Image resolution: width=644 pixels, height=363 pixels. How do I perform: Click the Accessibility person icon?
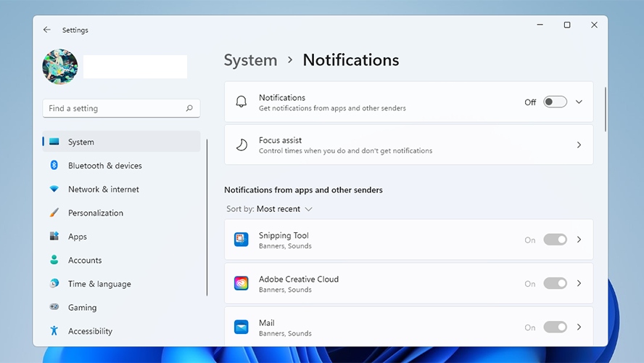(x=54, y=330)
